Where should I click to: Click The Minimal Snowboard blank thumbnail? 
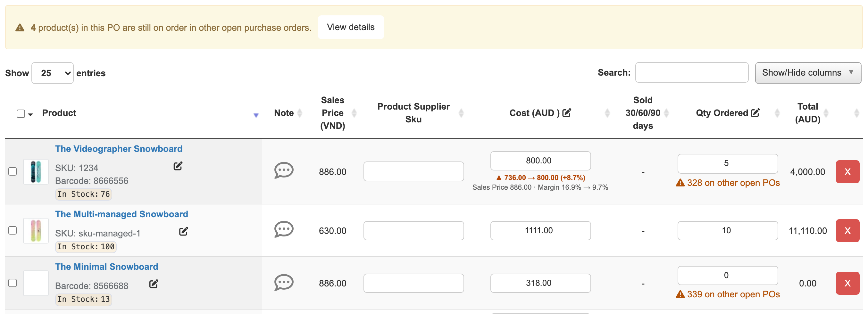tap(36, 283)
